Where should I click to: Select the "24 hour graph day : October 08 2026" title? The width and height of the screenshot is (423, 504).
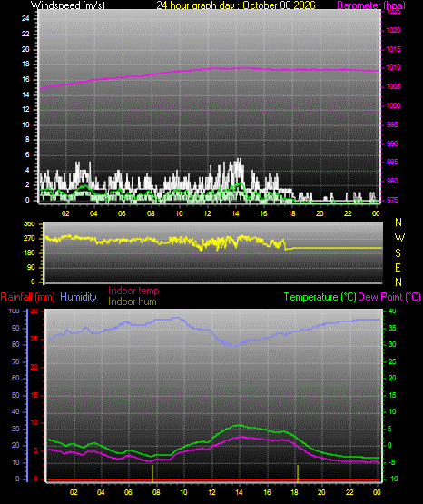click(x=236, y=5)
